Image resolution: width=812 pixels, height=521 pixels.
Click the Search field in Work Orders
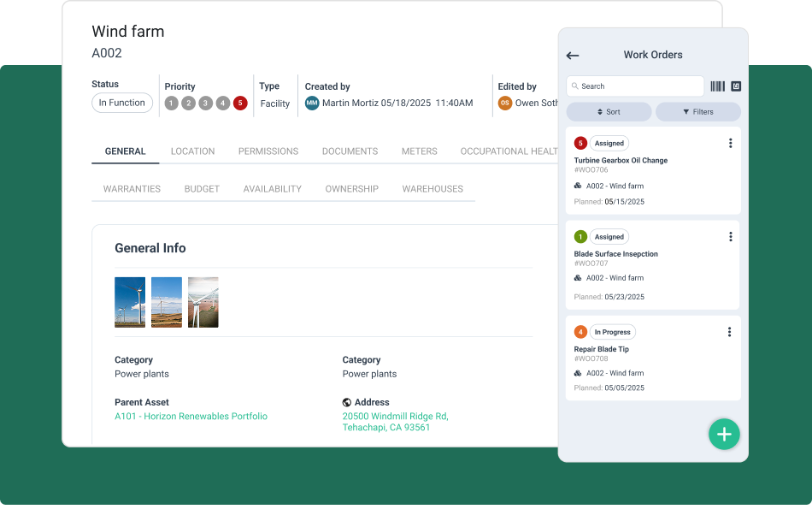(x=635, y=86)
